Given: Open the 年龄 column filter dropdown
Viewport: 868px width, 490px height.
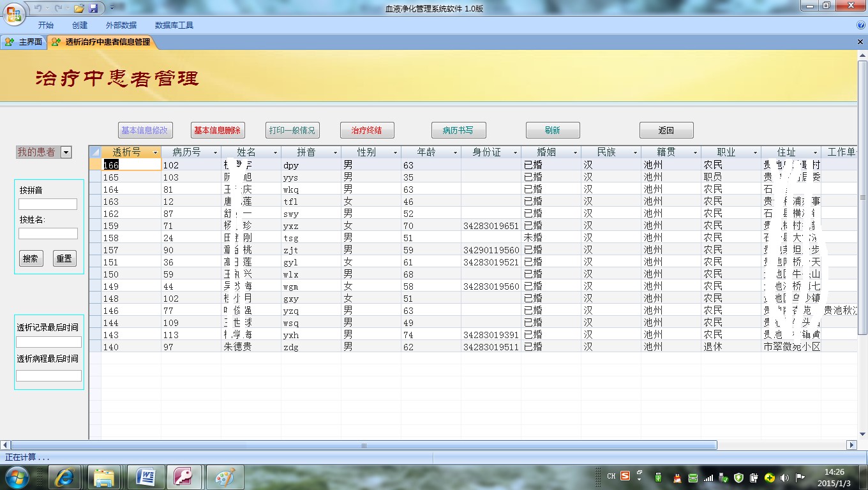Looking at the screenshot, I should pos(455,152).
